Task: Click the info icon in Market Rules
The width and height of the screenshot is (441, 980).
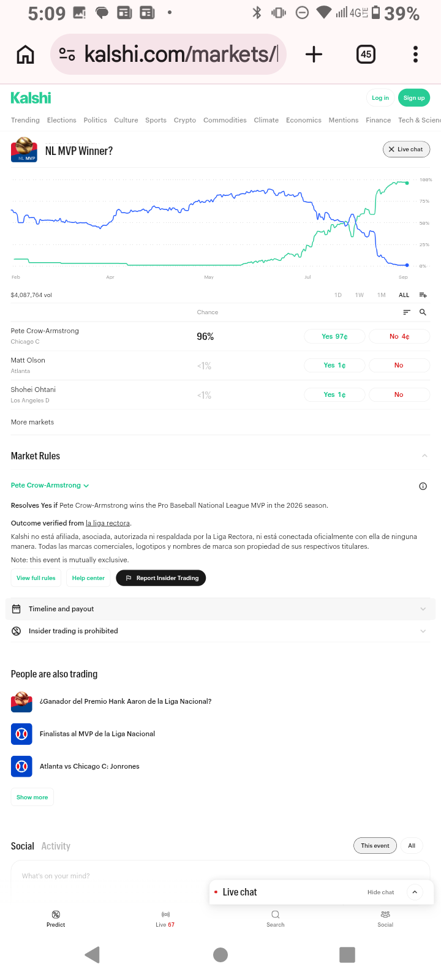Action: pos(423,486)
